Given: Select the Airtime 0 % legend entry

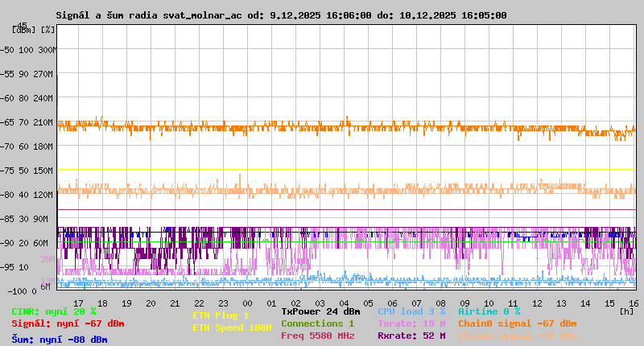Looking at the screenshot, I should (489, 311).
